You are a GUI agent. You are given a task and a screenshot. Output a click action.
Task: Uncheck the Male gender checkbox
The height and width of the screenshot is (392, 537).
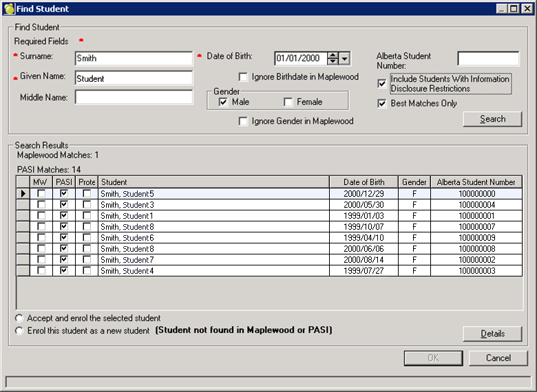[223, 102]
